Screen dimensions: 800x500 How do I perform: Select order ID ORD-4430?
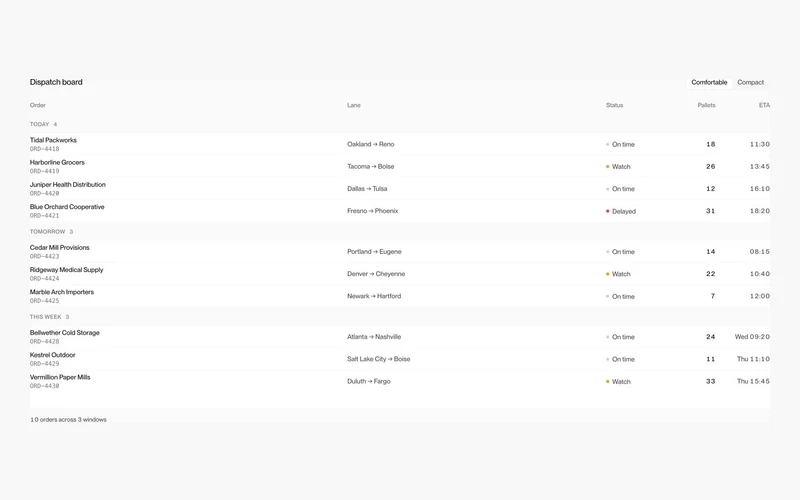(x=44, y=386)
